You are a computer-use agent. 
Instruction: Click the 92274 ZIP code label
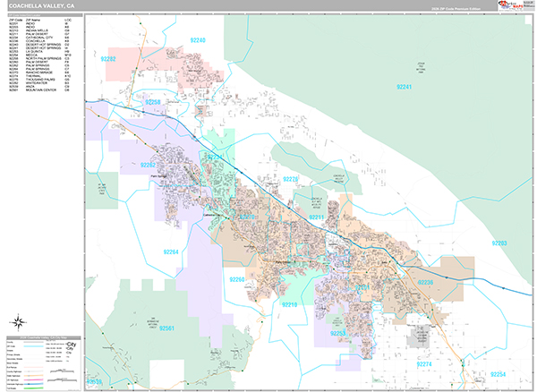pos(423,364)
